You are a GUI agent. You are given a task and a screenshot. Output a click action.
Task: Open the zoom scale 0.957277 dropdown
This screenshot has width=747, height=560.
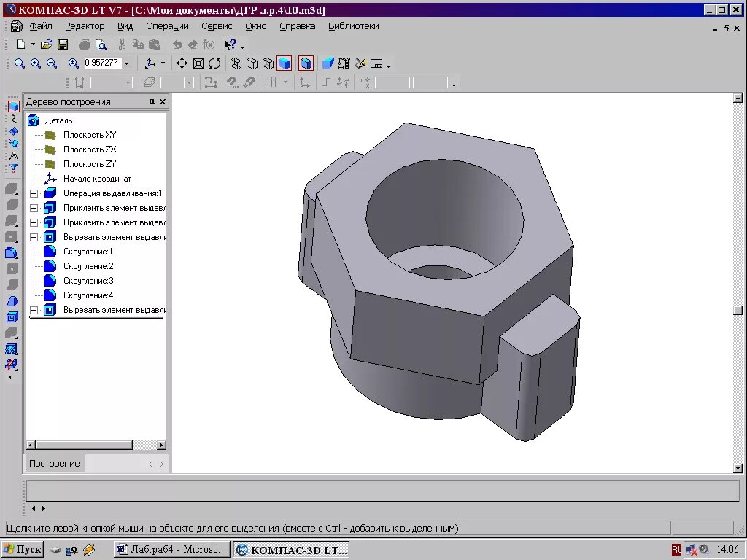pos(127,63)
